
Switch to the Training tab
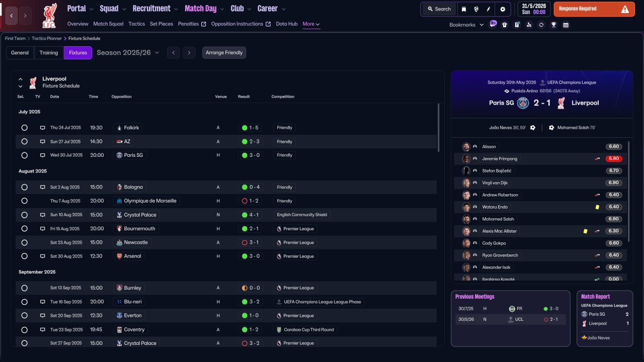click(49, 53)
